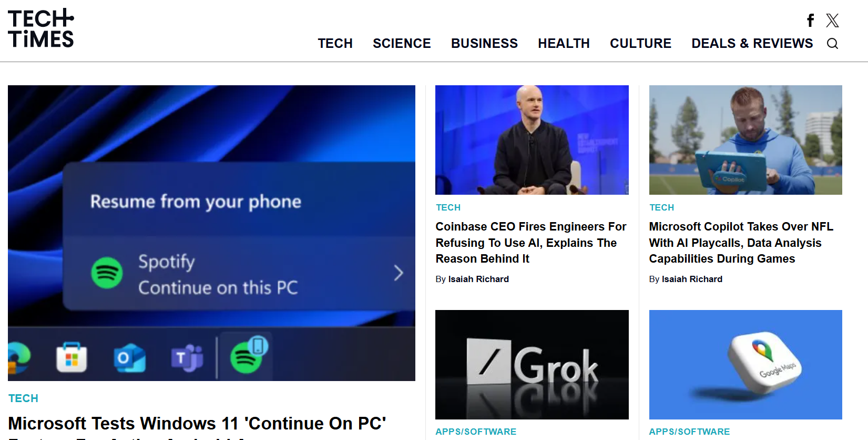Viewport: 868px width, 440px height.
Task: Select SCIENCE in the navigation bar
Action: pos(402,44)
